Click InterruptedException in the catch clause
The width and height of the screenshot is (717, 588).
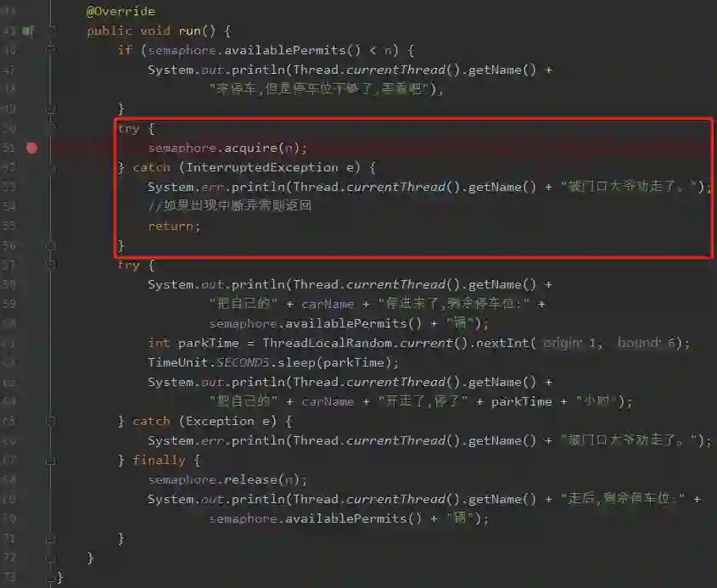(261, 167)
